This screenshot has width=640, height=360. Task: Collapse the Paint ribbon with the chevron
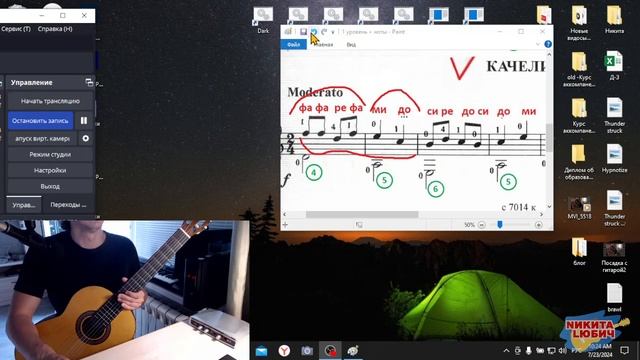click(x=538, y=44)
